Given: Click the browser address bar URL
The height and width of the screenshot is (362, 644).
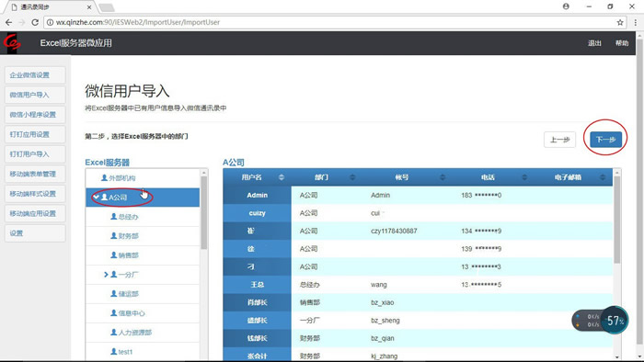Looking at the screenshot, I should tap(138, 23).
